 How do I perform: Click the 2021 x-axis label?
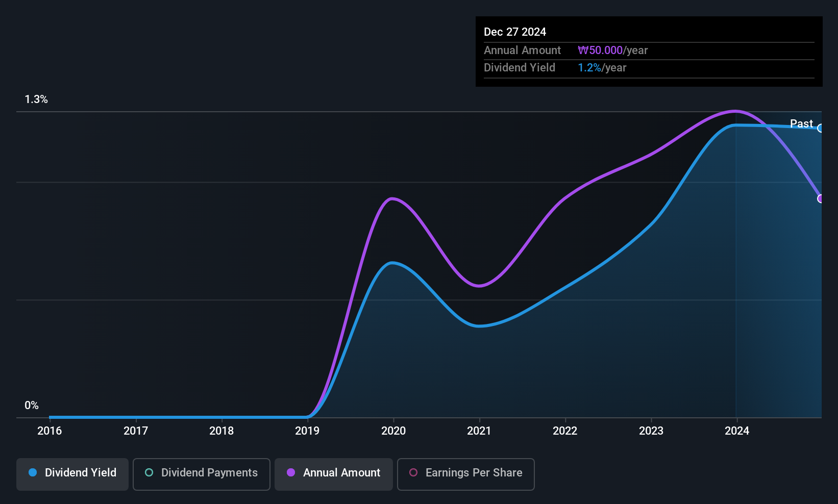pos(479,431)
